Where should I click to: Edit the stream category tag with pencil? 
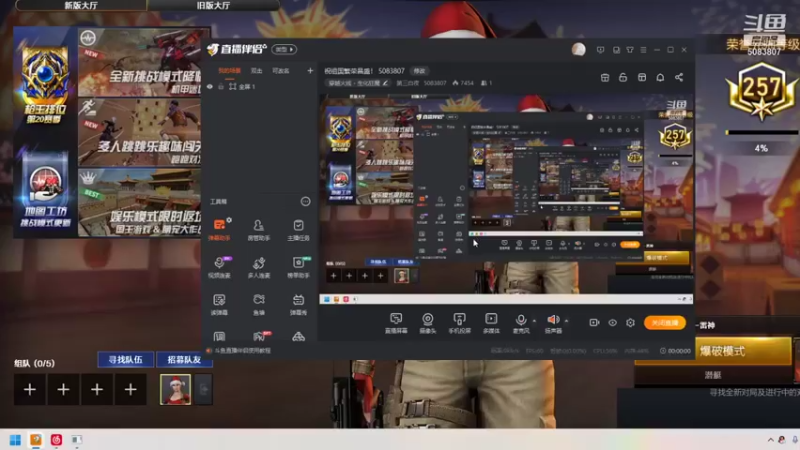click(358, 83)
